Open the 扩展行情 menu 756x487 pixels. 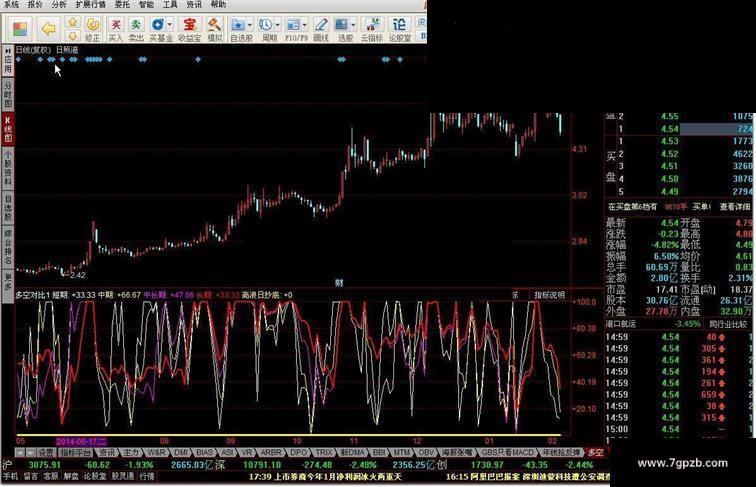(x=90, y=4)
